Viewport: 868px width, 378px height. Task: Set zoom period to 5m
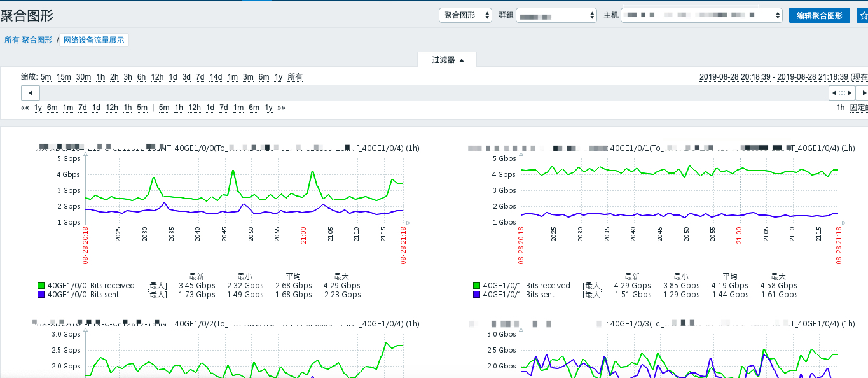click(46, 77)
